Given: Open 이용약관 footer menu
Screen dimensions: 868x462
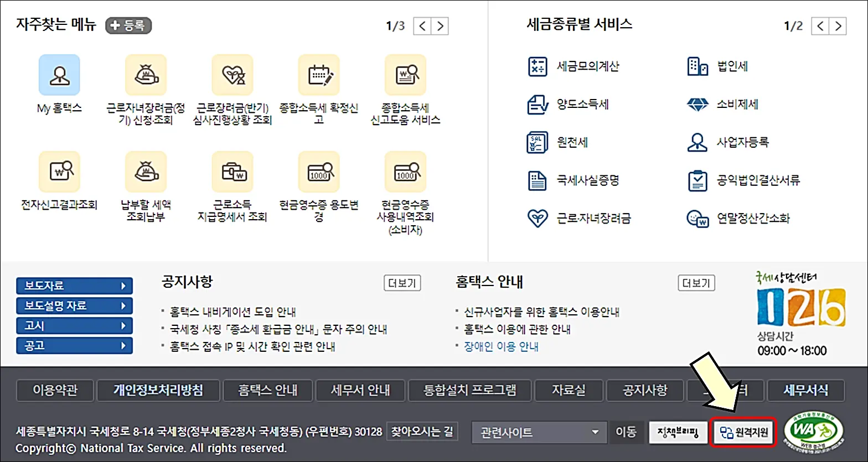Looking at the screenshot, I should [55, 391].
